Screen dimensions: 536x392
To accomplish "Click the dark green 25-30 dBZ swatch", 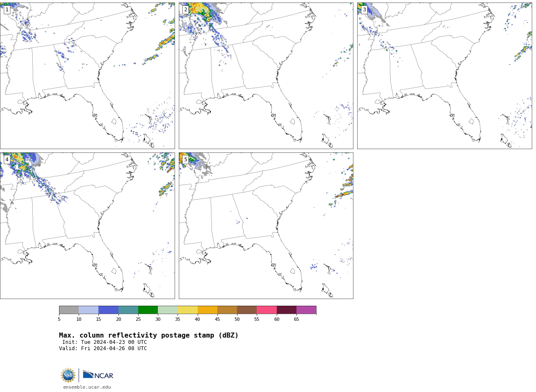I will [148, 310].
